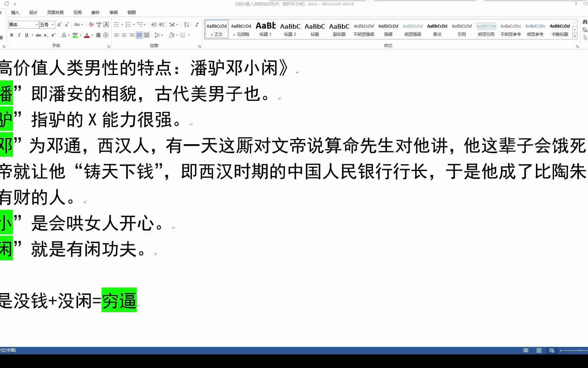This screenshot has width=588, height=368.
Task: Open the font color dropdown arrow
Action: point(92,35)
